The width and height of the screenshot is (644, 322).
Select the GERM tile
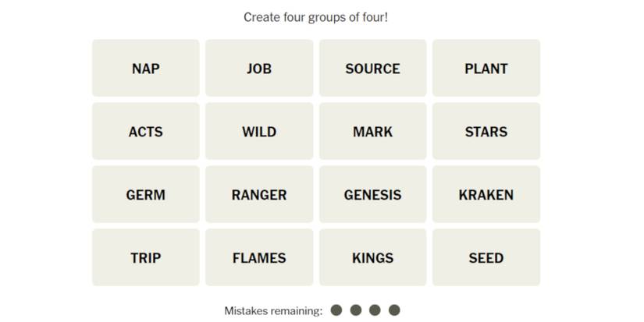tap(146, 195)
